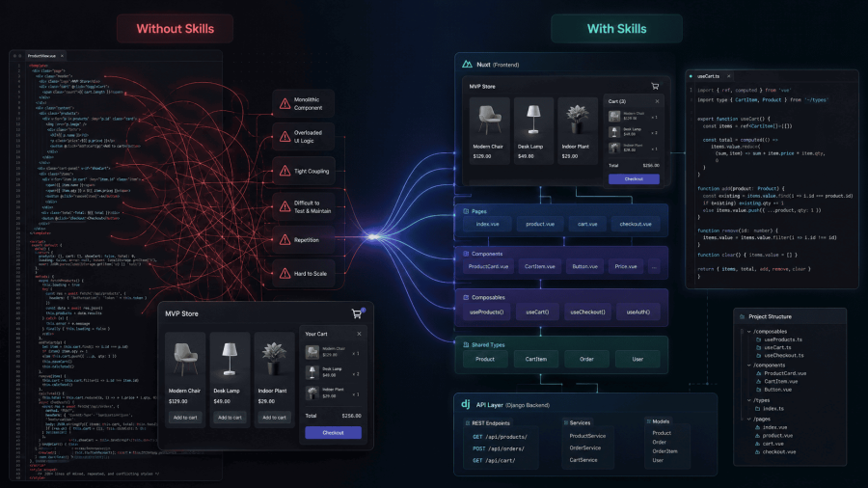
Task: Click the GET /api/products/ endpoint
Action: (x=500, y=437)
